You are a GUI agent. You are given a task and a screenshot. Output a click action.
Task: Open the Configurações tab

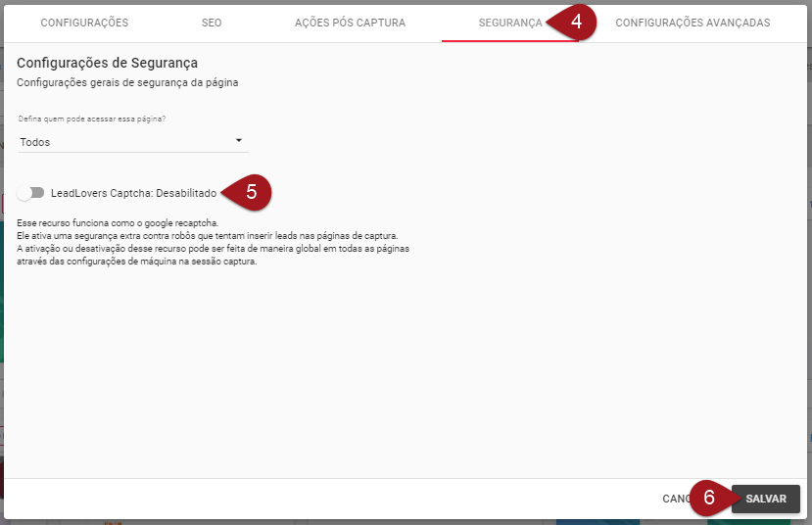pos(84,23)
